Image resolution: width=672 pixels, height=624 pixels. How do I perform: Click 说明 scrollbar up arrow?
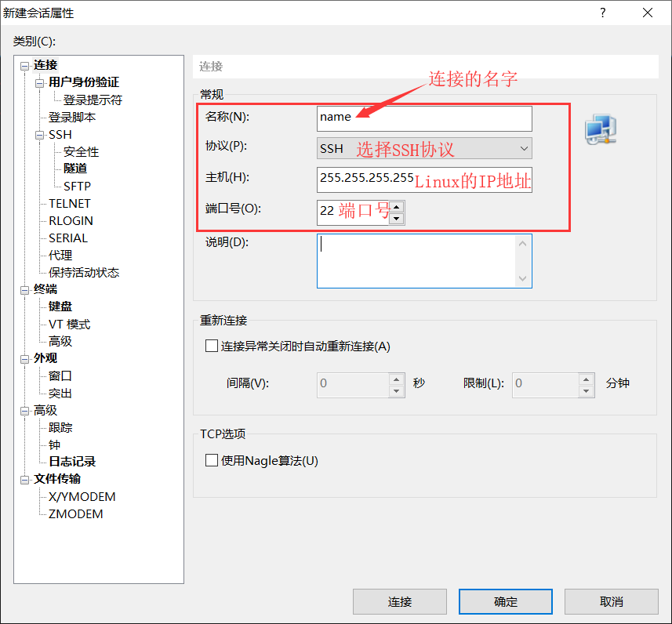522,244
